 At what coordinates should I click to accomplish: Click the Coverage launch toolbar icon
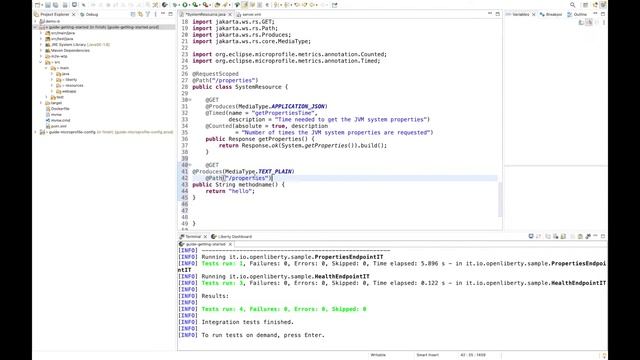(x=196, y=5)
